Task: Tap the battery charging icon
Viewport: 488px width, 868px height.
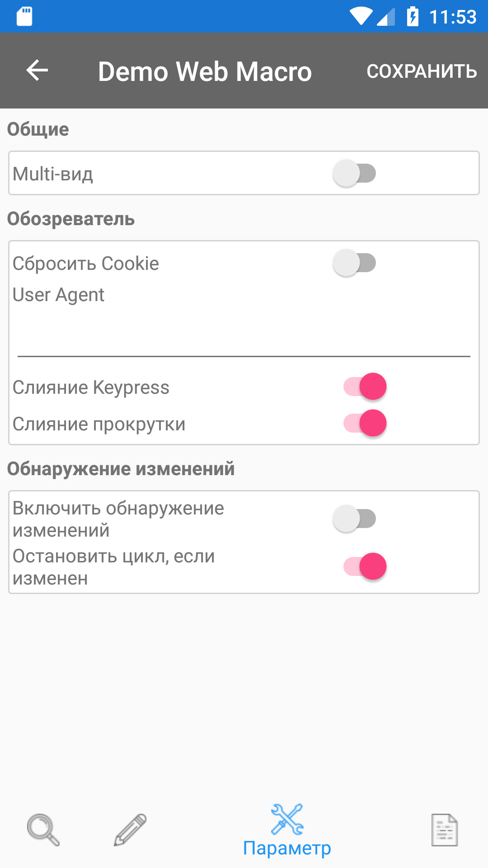Action: pos(413,16)
